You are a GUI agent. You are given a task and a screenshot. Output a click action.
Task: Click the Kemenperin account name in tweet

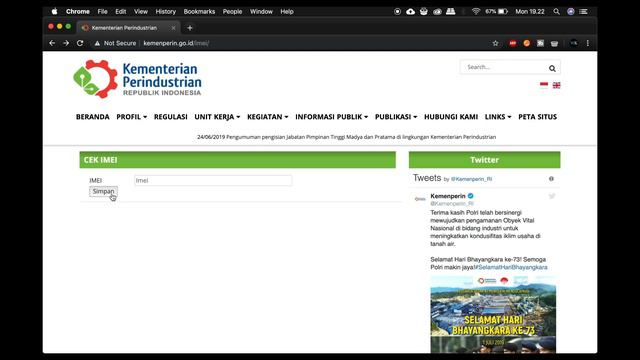(x=448, y=196)
